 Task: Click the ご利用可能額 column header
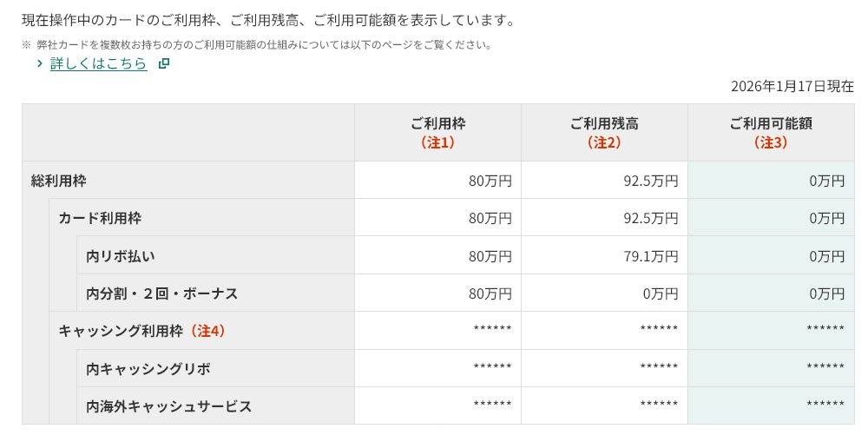[771, 123]
